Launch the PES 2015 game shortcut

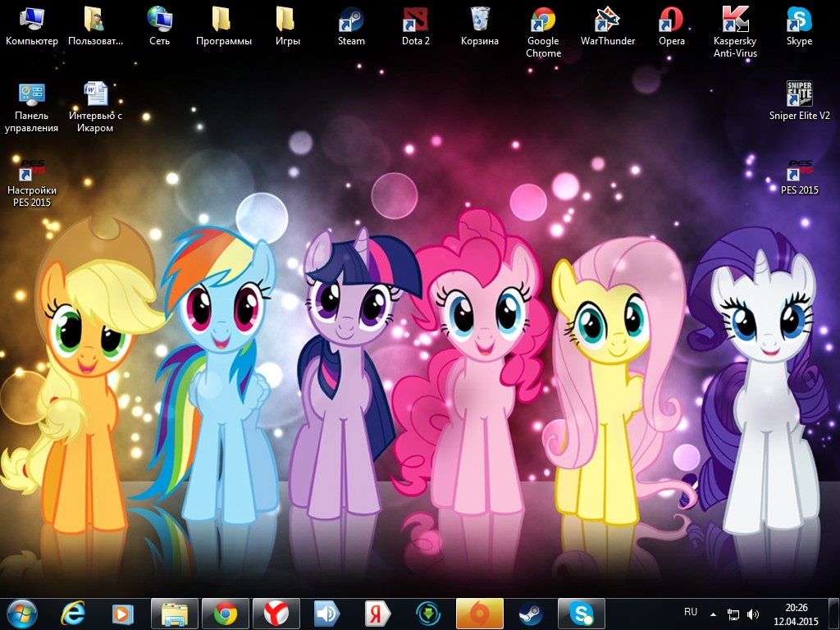[799, 176]
